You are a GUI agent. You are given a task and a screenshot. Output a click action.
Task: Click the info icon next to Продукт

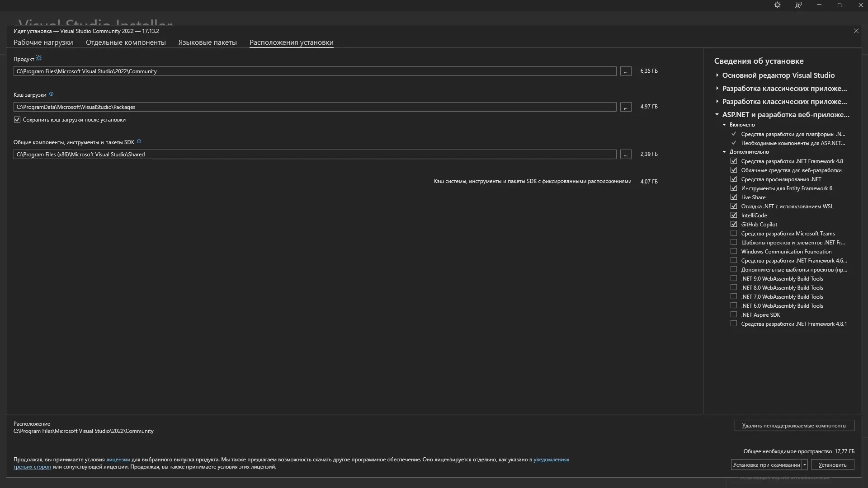click(39, 58)
